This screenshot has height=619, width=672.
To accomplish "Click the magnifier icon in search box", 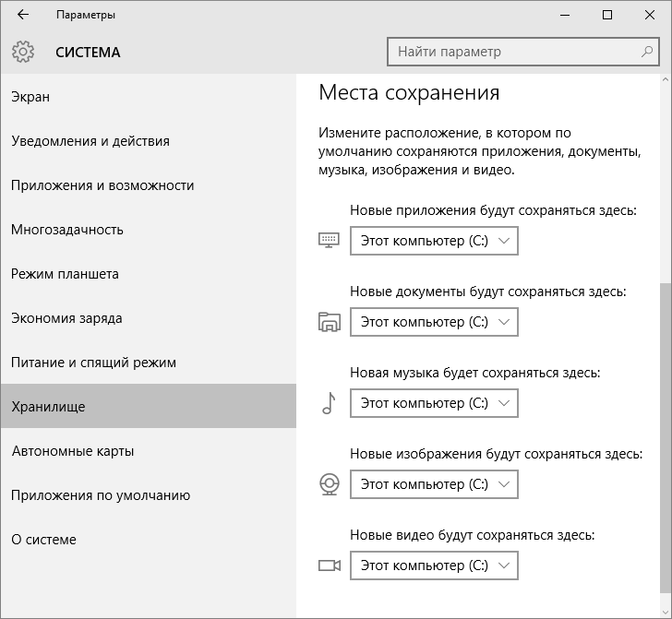I will [x=646, y=52].
